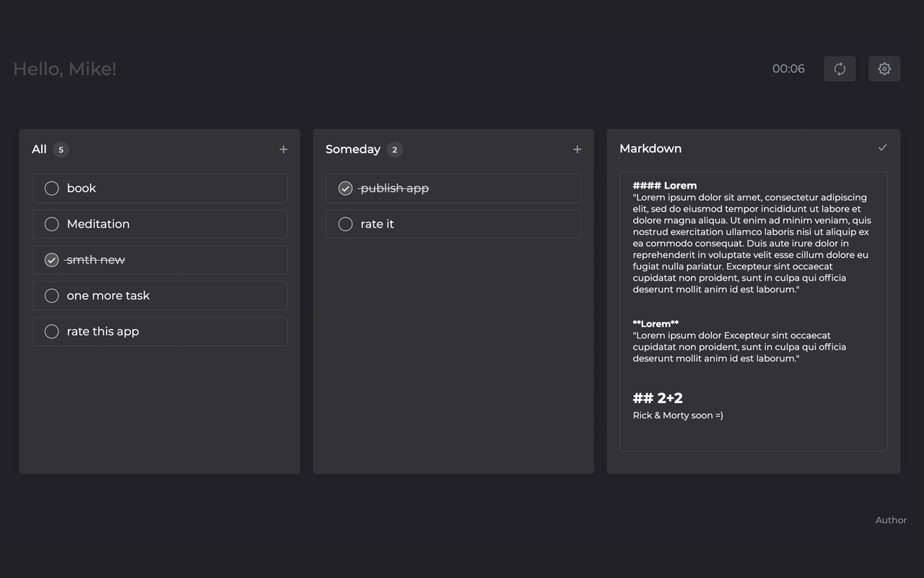Screen dimensions: 924x578
Task: Click the 00:06 timer display
Action: point(788,69)
